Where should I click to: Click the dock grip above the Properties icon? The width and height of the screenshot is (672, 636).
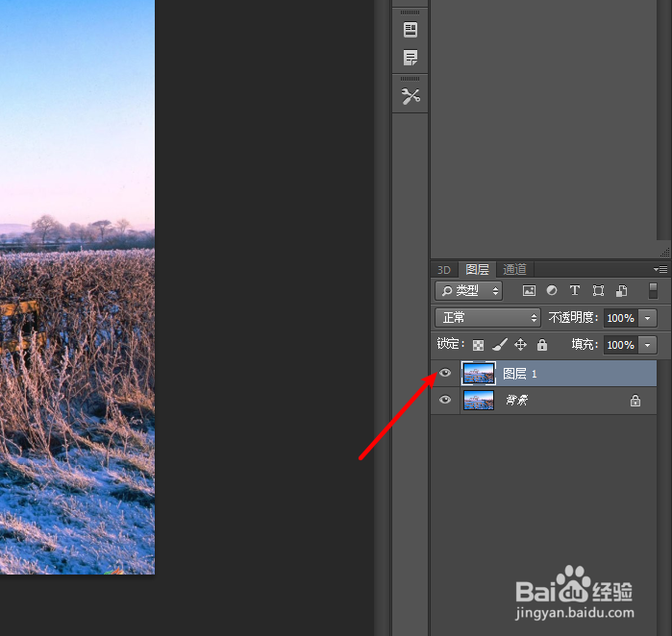click(x=411, y=12)
